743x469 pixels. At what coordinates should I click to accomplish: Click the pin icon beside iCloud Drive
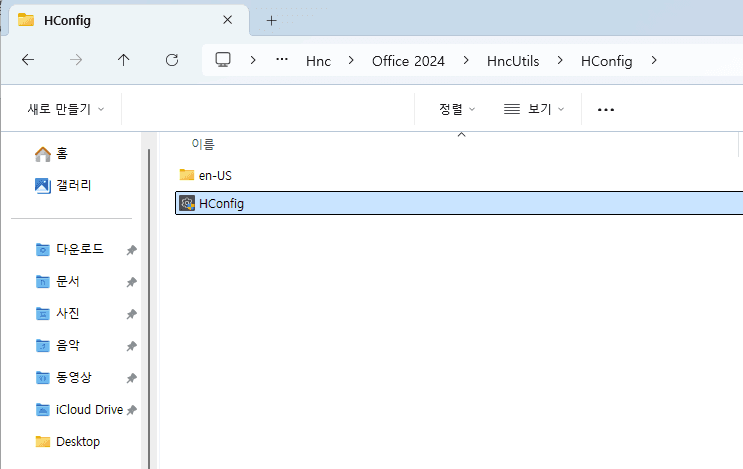tap(131, 410)
